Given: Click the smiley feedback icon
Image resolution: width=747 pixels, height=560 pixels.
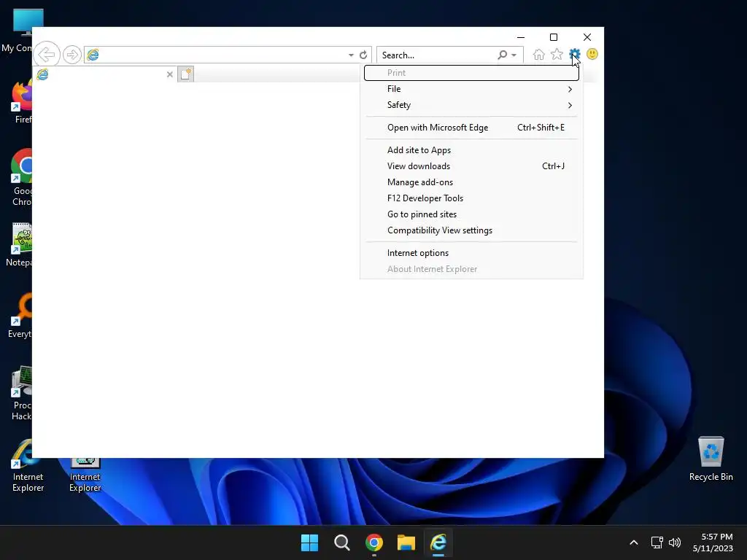Looking at the screenshot, I should point(592,54).
